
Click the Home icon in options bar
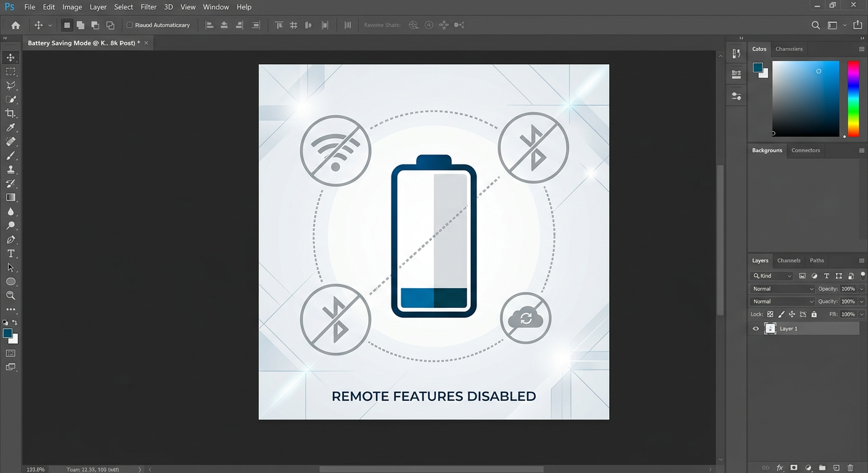click(15, 25)
